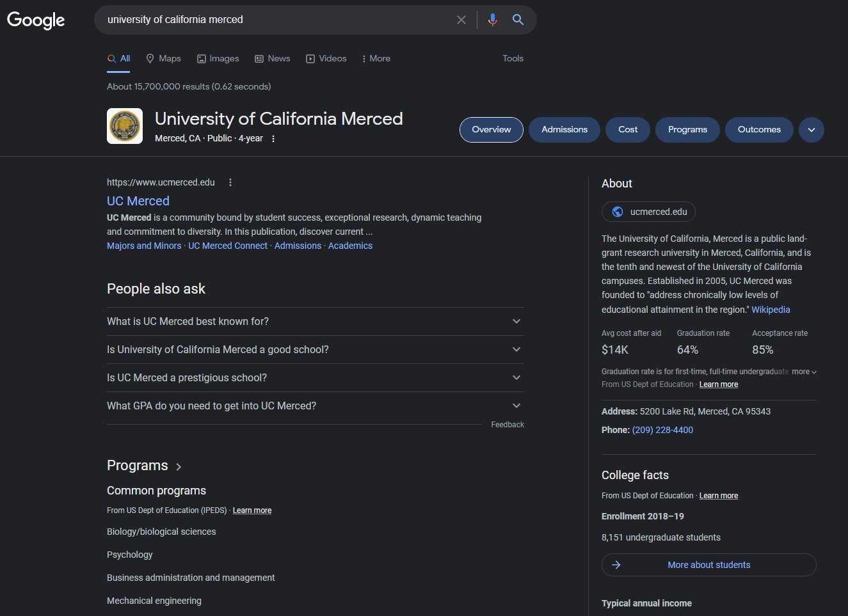Click Learn more under the graduation rate note

[719, 384]
